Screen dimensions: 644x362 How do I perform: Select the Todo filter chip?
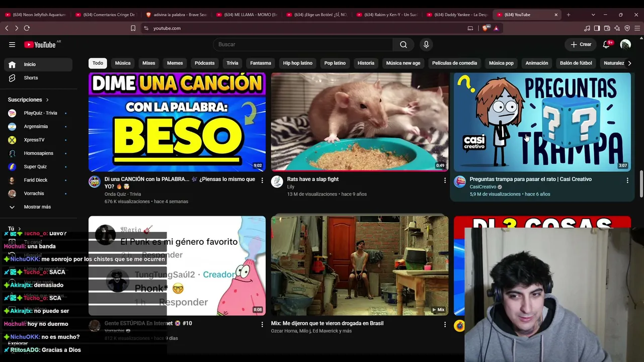(98, 63)
